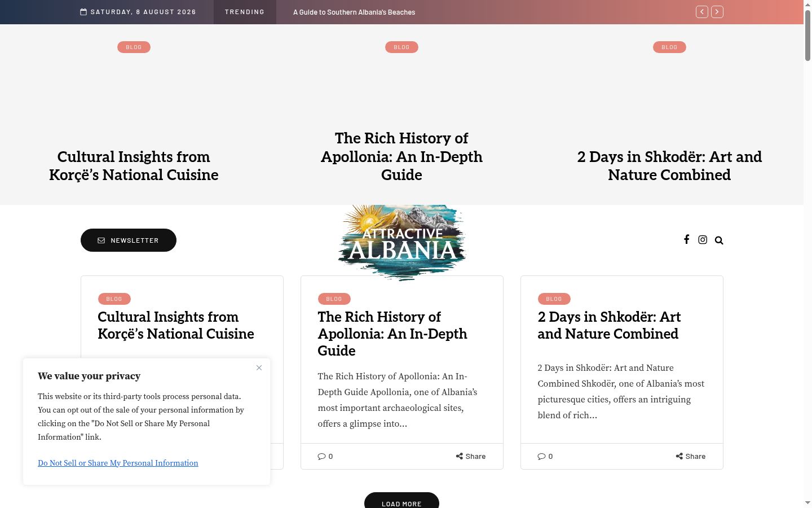Go to previous trending story arrow
The image size is (812, 508).
[702, 12]
